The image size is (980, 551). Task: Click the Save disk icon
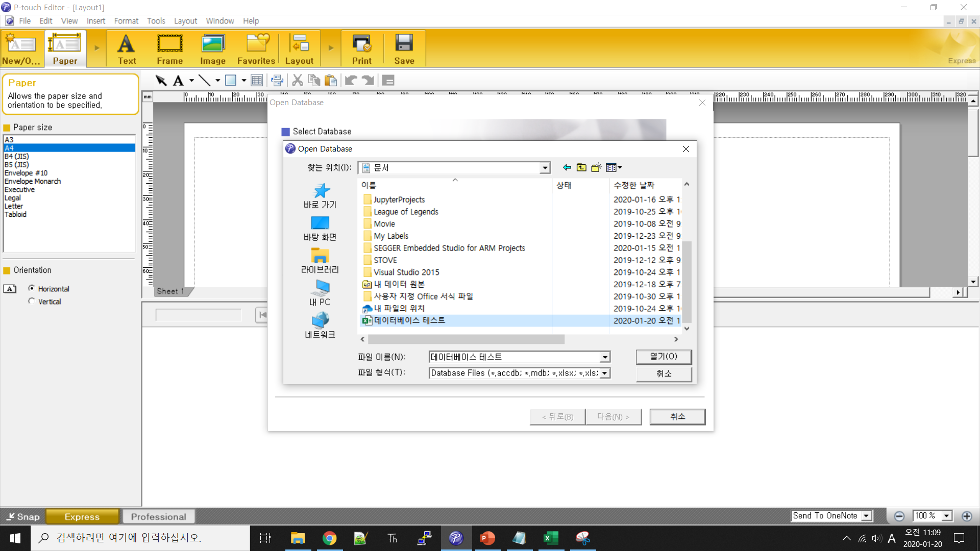pos(404,49)
